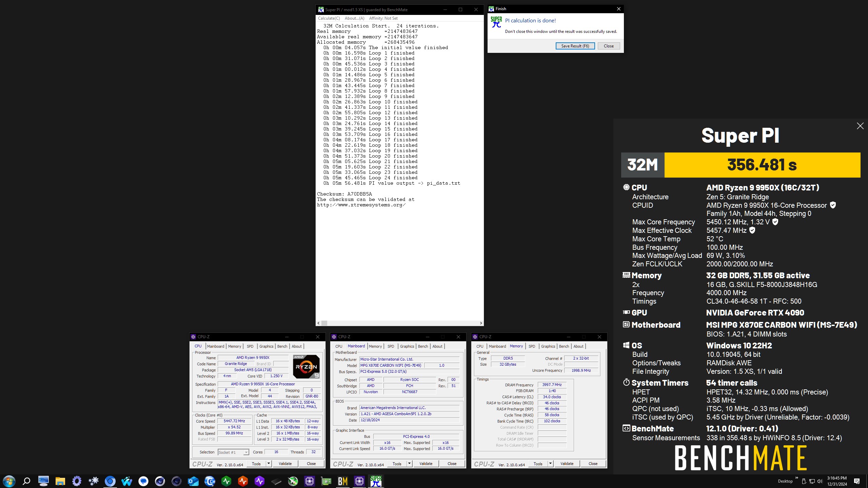This screenshot has height=488, width=868.
Task: Switch to Bench tab in the CPU-Z CPU window
Action: pyautogui.click(x=282, y=346)
